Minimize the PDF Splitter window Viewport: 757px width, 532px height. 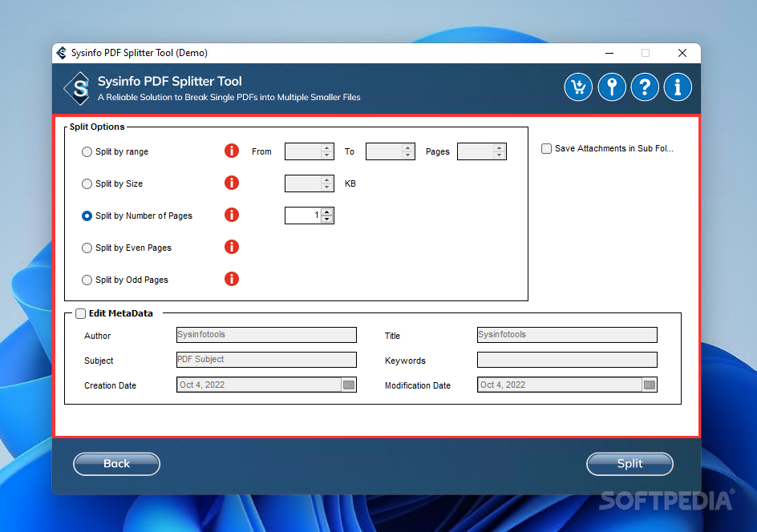609,53
